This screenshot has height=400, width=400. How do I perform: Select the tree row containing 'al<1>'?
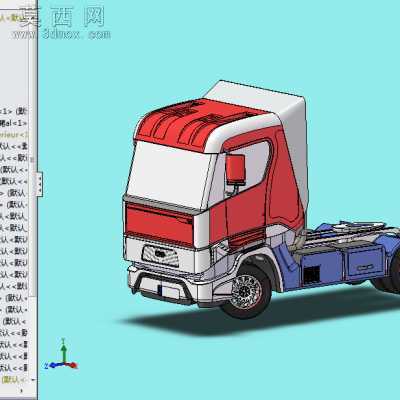[14, 123]
